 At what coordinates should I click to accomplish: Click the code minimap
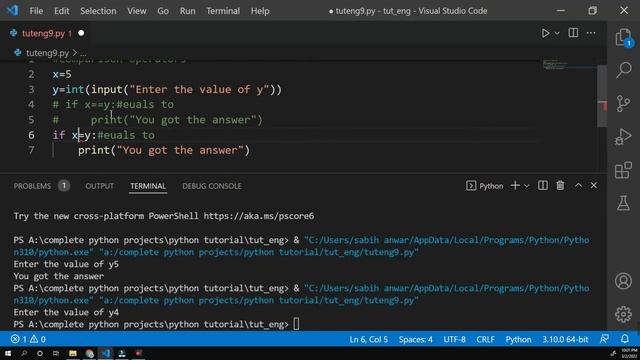click(x=555, y=64)
